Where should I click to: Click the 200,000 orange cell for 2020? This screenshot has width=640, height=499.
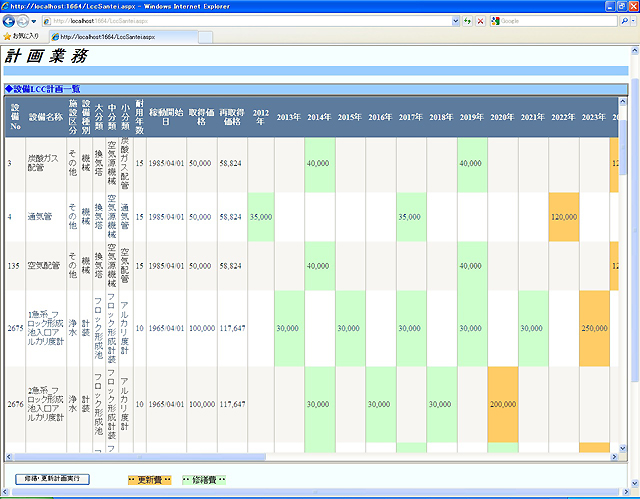502,403
